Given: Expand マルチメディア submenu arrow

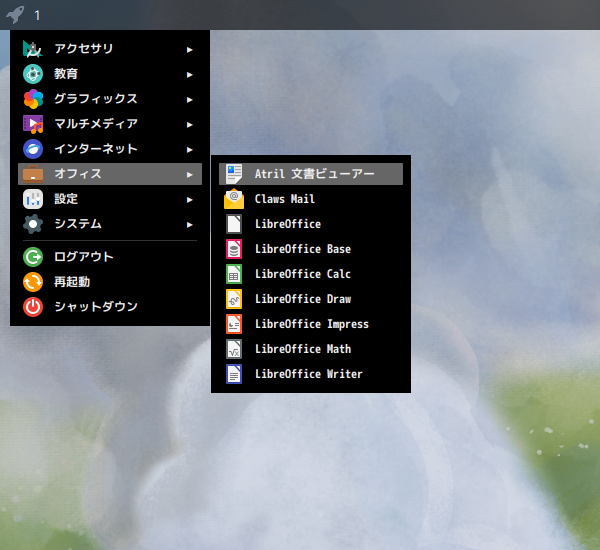Looking at the screenshot, I should click(189, 125).
